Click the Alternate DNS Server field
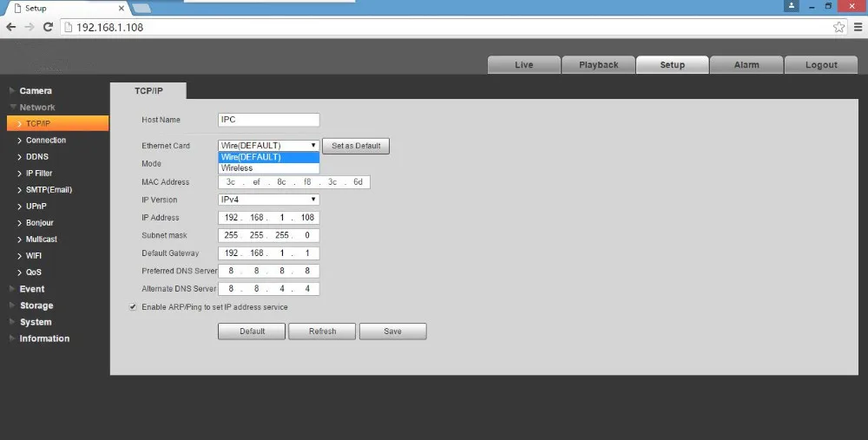The image size is (868, 440). tap(268, 288)
